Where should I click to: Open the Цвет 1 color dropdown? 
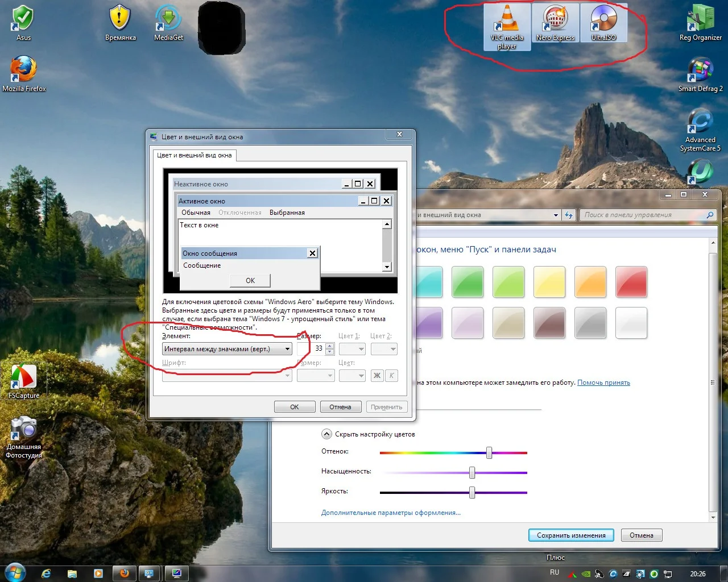click(352, 349)
